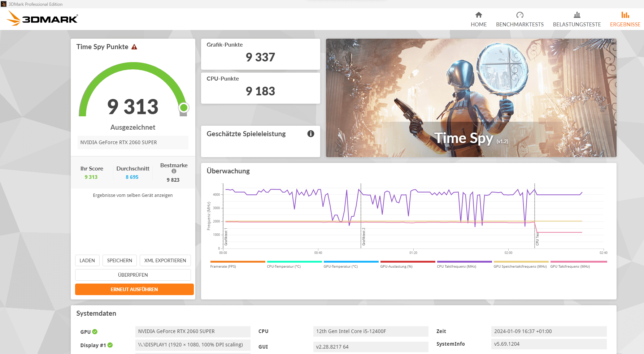
Task: Click the Display #1 resolution field
Action: (193, 345)
